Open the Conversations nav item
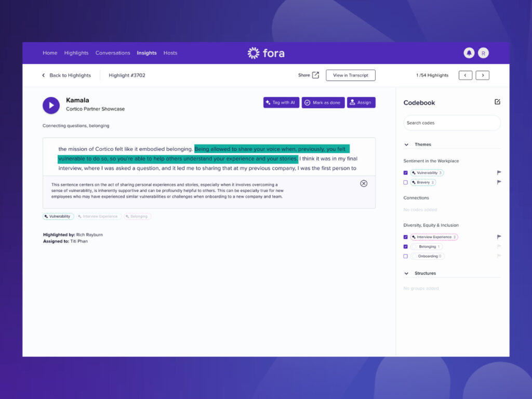The height and width of the screenshot is (399, 532). point(113,53)
